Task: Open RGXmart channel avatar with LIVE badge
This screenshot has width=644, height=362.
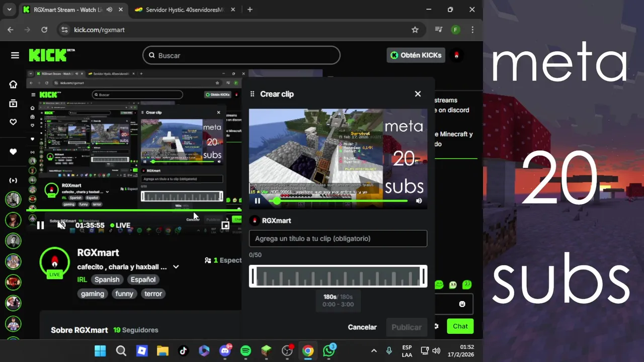Action: [55, 262]
